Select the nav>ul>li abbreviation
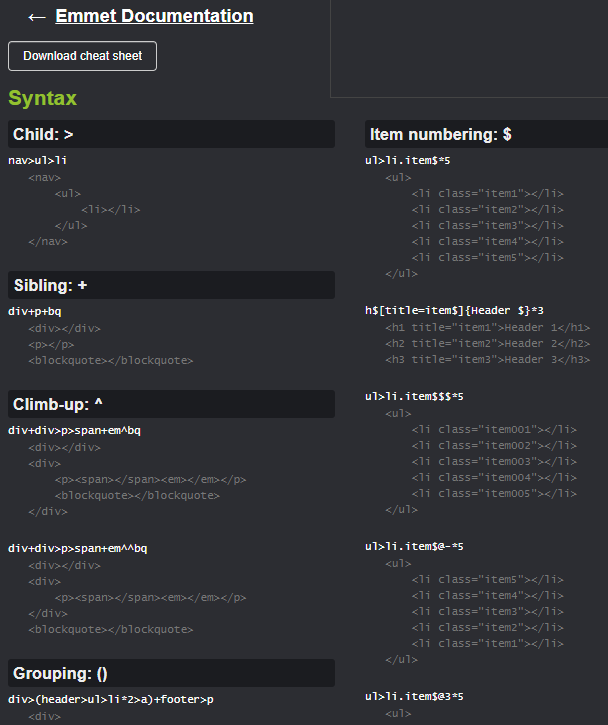608x725 pixels. [x=37, y=160]
